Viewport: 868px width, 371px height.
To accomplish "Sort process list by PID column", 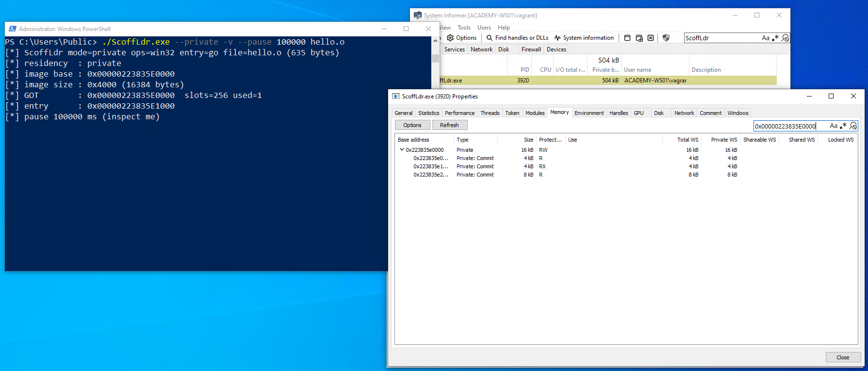I will [520, 70].
